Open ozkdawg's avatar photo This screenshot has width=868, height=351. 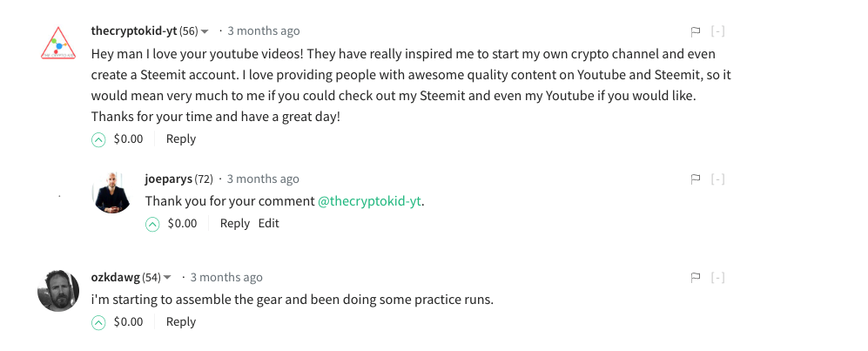(x=58, y=290)
